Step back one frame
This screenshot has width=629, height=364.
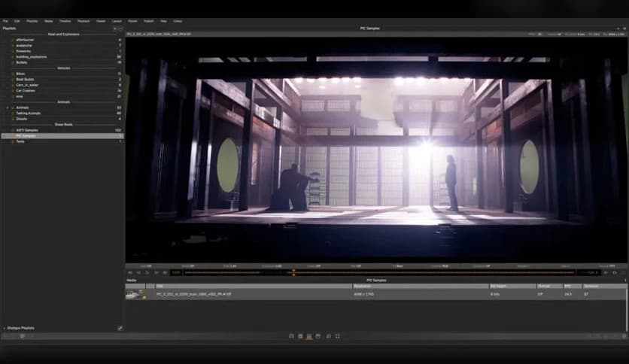pos(138,272)
